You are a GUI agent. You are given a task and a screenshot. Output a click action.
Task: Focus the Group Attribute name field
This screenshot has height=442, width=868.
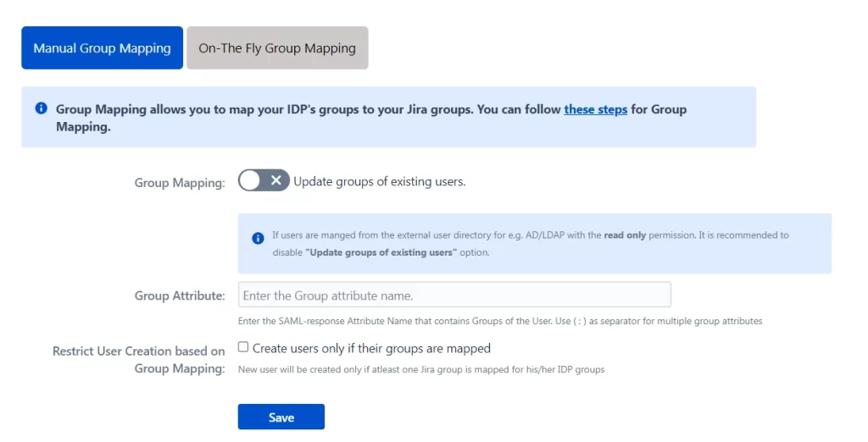[454, 295]
